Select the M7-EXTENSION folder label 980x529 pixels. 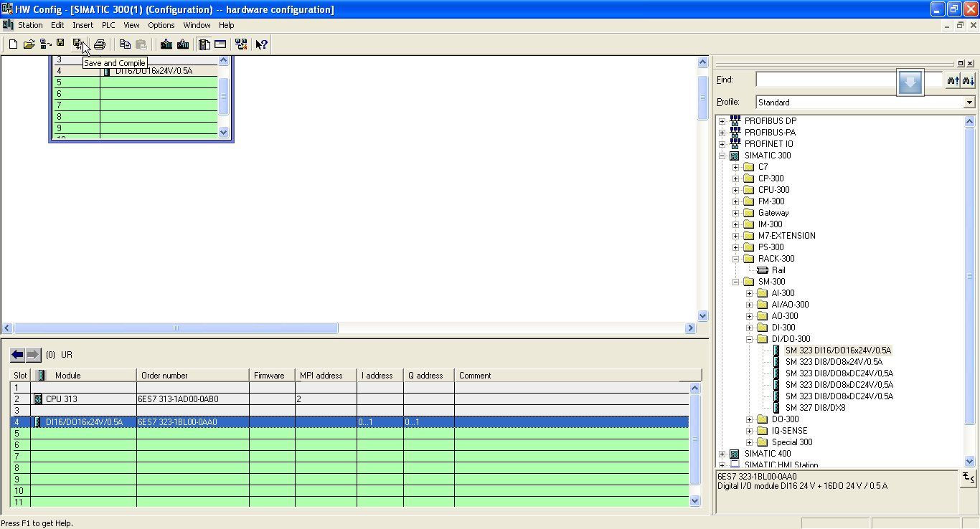point(786,236)
